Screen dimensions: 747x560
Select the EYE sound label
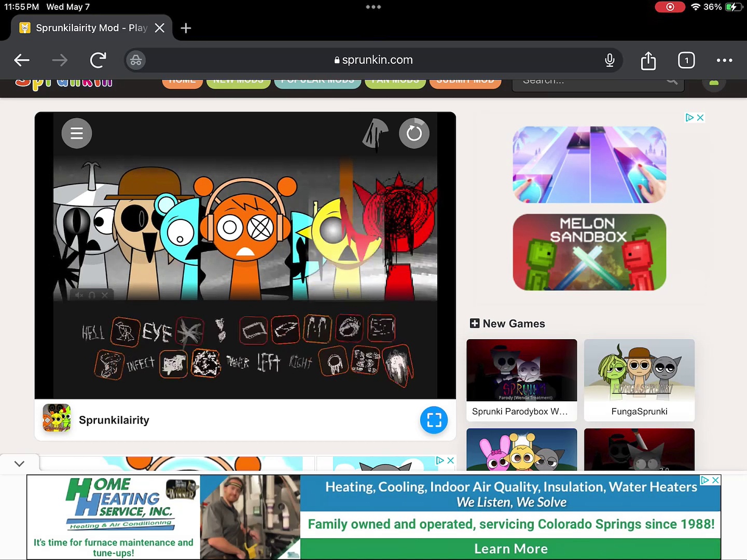pyautogui.click(x=157, y=332)
